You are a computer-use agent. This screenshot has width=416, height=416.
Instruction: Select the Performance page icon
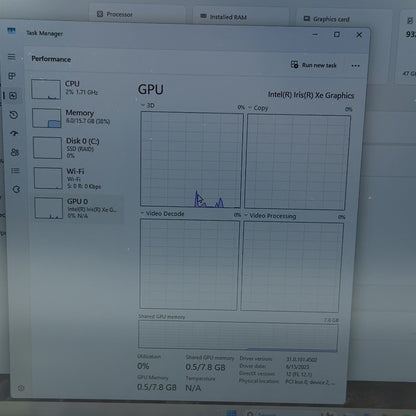[13, 96]
